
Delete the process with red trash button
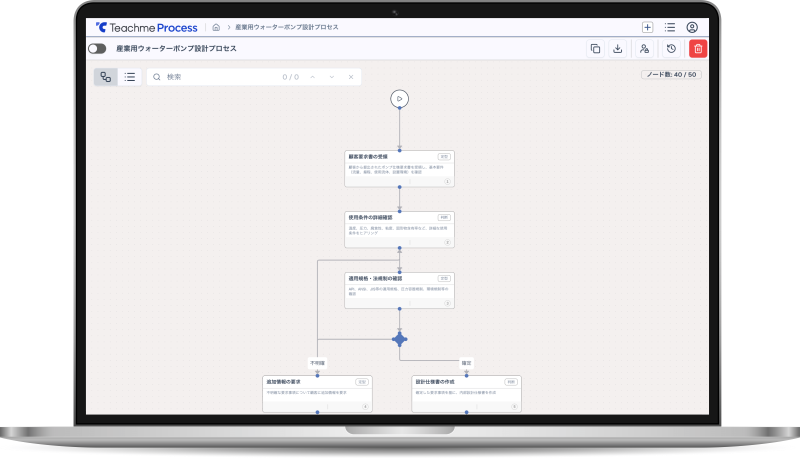point(698,48)
